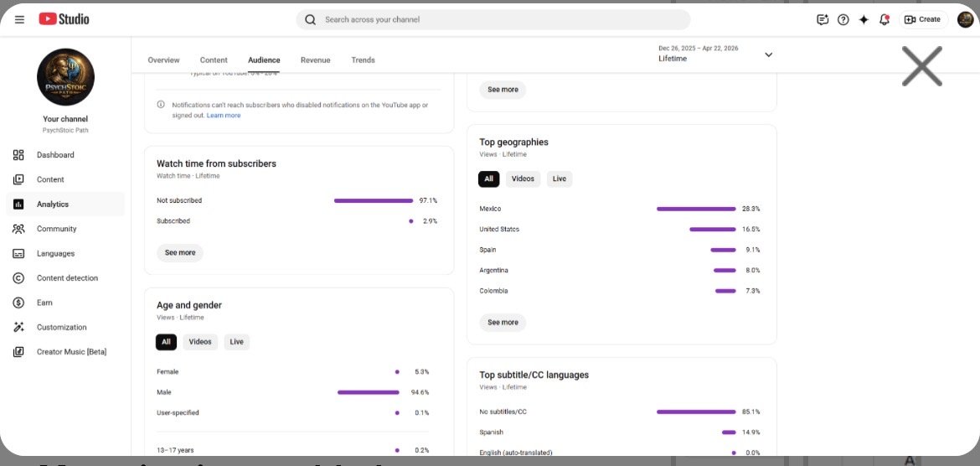Open the account avatar in the header
Image resolution: width=980 pixels, height=466 pixels.
[965, 19]
